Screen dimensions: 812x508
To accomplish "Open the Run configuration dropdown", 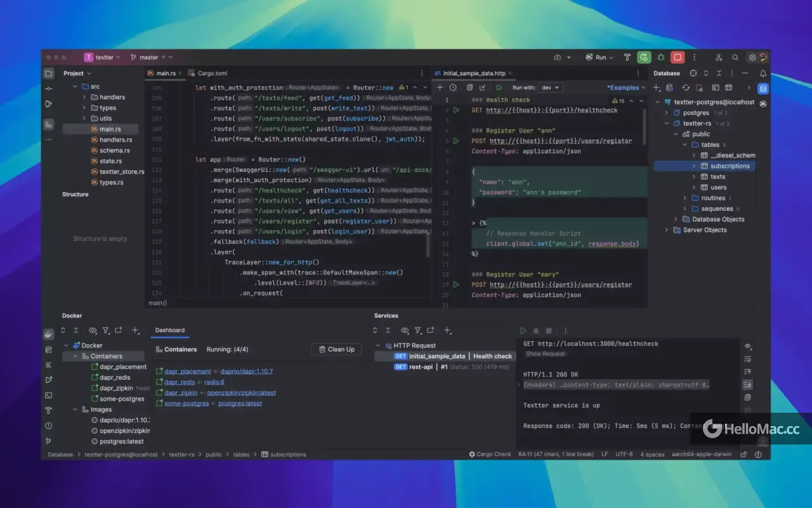I will 599,57.
